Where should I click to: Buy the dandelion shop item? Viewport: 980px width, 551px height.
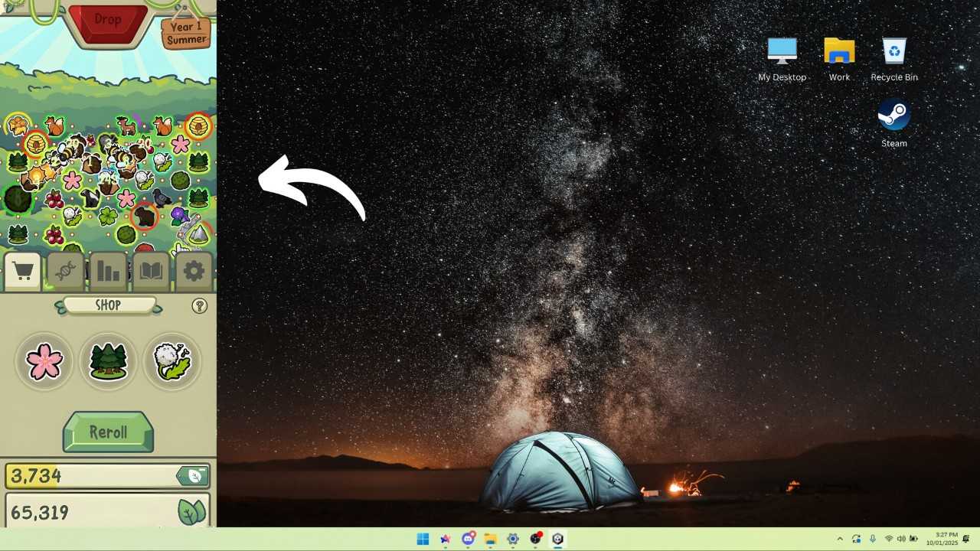(172, 361)
